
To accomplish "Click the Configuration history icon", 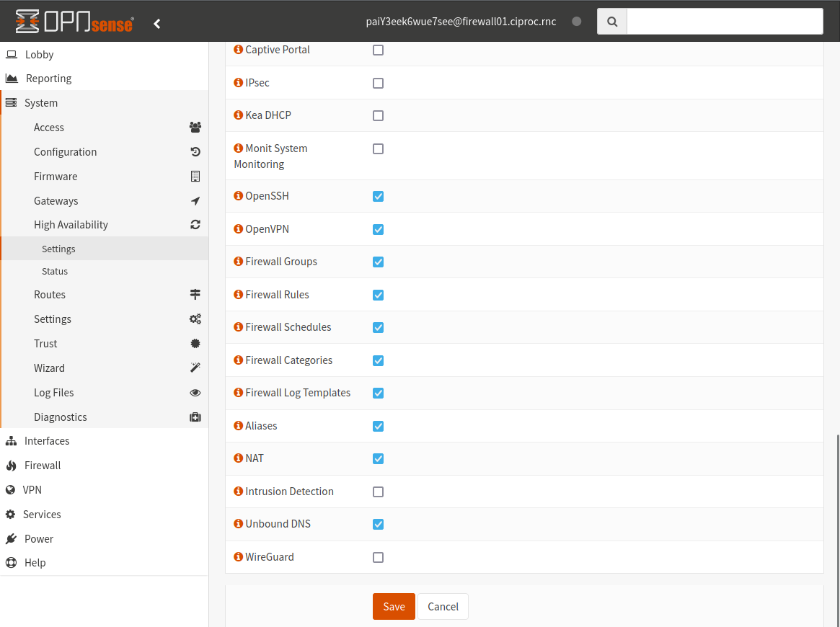I will click(x=195, y=151).
